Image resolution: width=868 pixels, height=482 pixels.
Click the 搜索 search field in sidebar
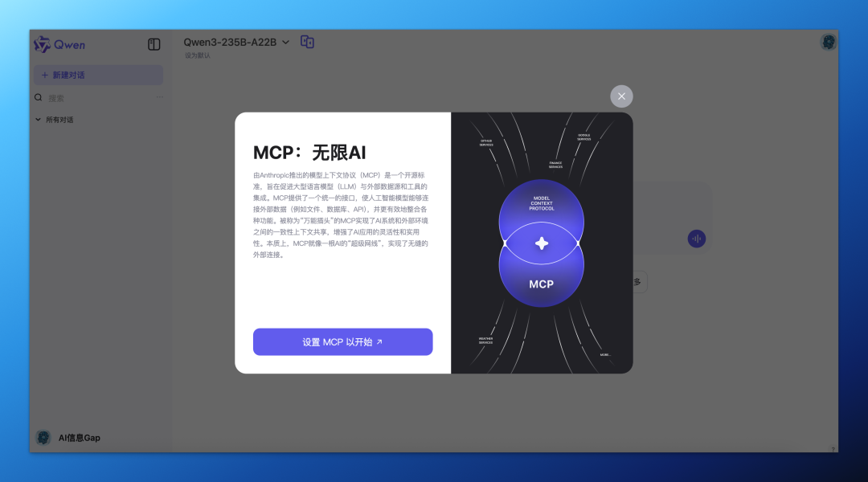tap(100, 98)
